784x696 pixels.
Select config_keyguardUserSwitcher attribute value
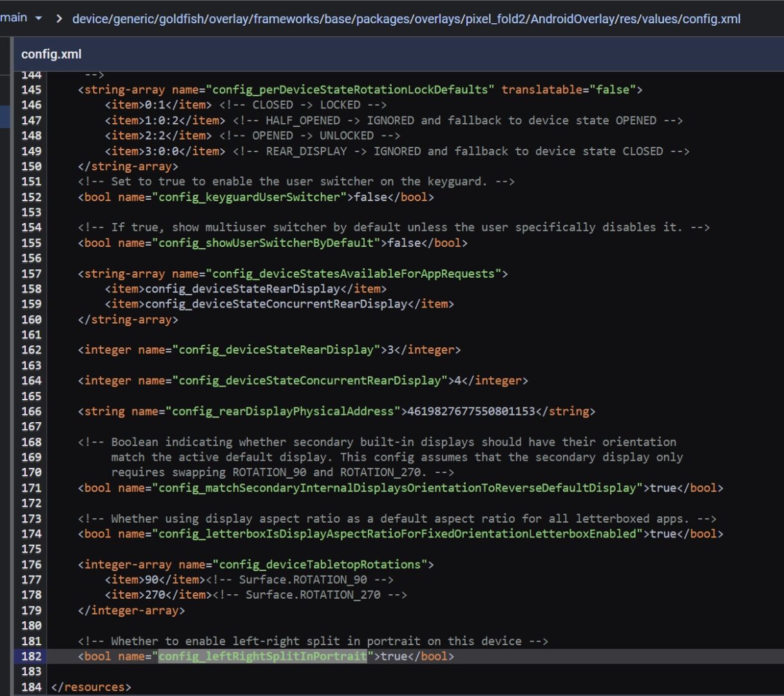(249, 197)
